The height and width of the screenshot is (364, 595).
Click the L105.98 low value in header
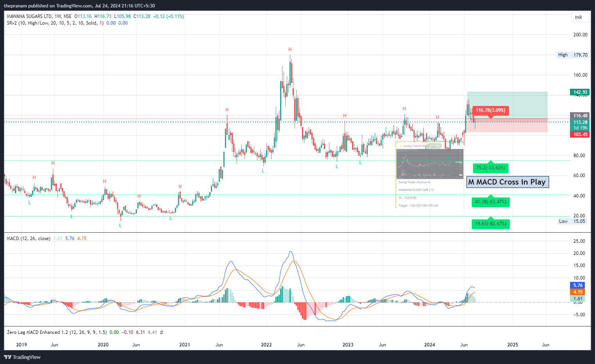[x=122, y=16]
